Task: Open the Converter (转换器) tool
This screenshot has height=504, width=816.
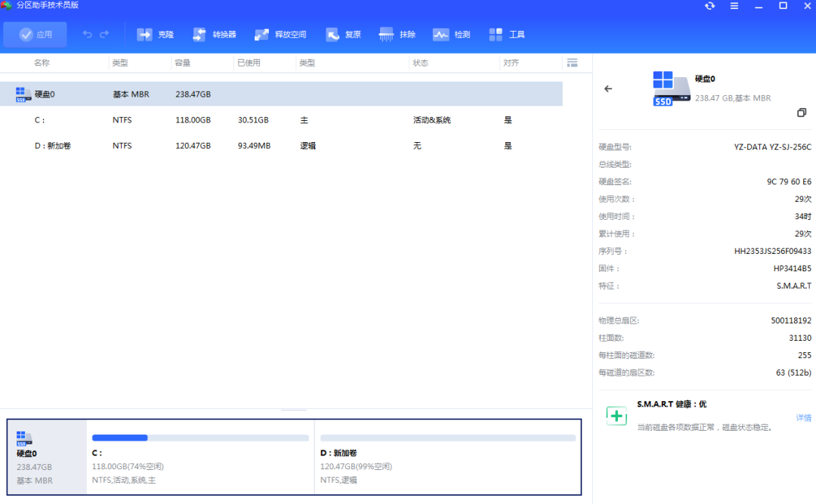Action: coord(199,35)
